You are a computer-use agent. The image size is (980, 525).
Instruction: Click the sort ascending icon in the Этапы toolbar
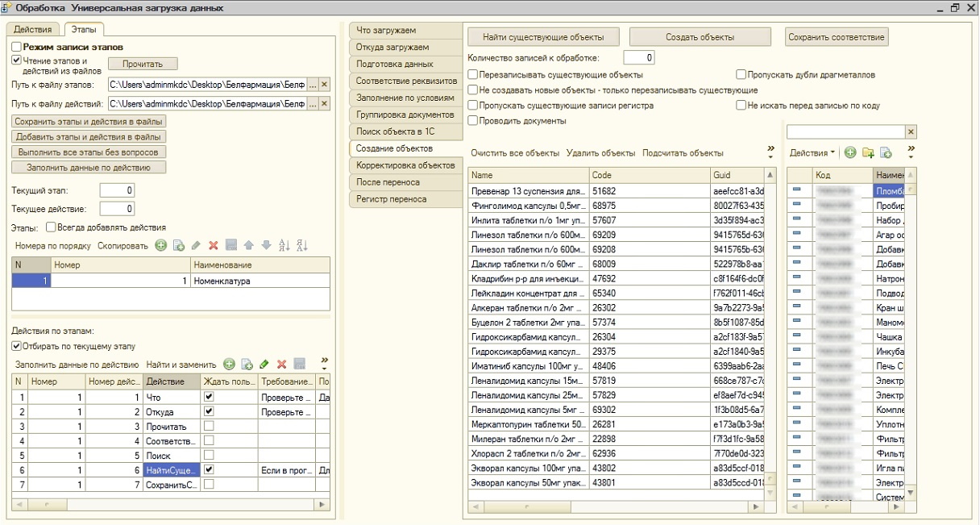284,245
